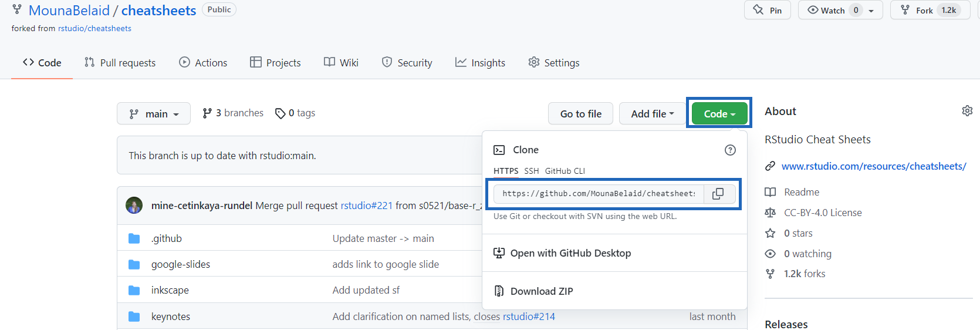The height and width of the screenshot is (330, 980).
Task: Click the clone URL text field
Action: tap(599, 194)
